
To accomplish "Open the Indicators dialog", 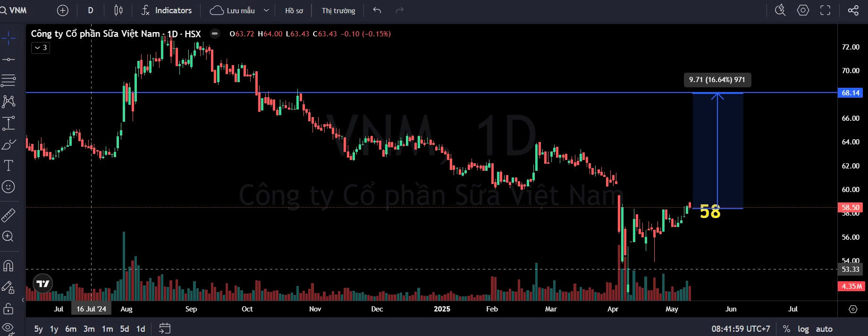I will click(x=167, y=10).
